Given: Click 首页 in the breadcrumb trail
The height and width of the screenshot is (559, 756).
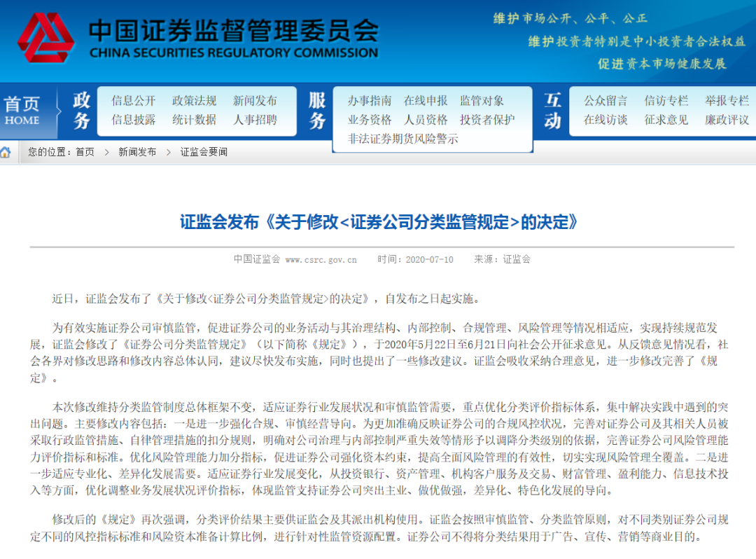Looking at the screenshot, I should [85, 153].
